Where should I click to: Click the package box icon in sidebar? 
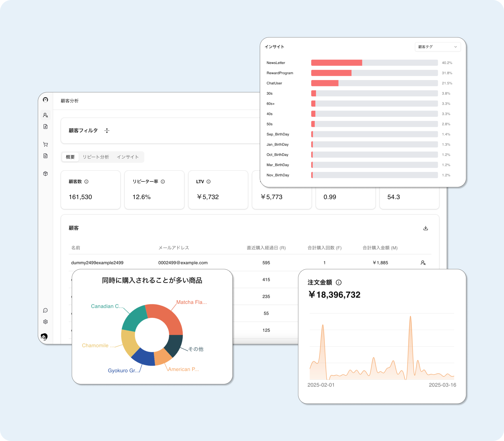(x=45, y=174)
